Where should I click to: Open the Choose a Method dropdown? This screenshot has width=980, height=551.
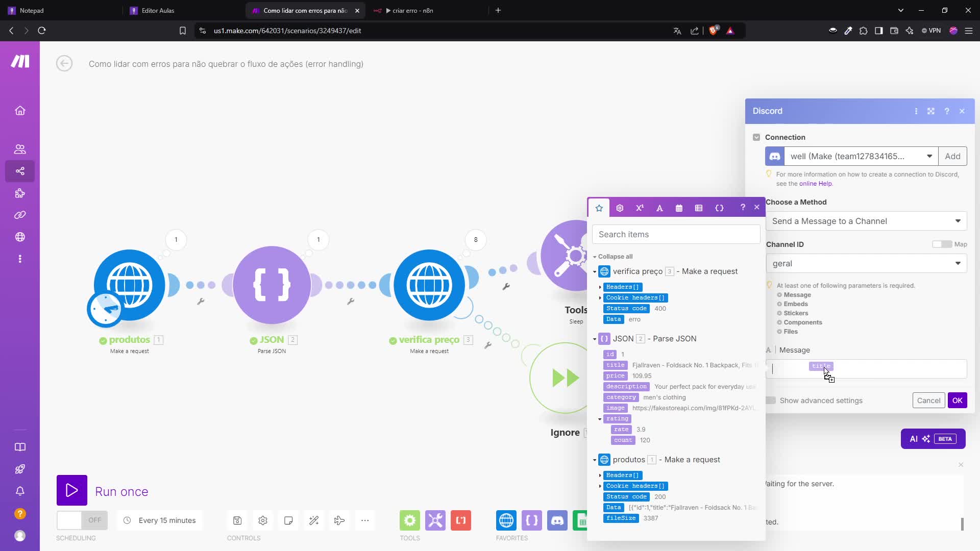tap(866, 221)
